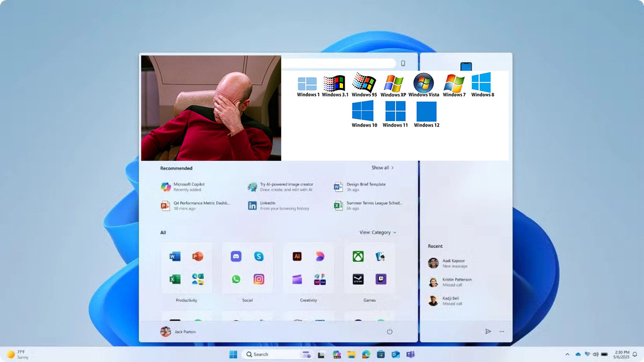Click Jack Purton's user profile
644x362 pixels.
tap(178, 332)
